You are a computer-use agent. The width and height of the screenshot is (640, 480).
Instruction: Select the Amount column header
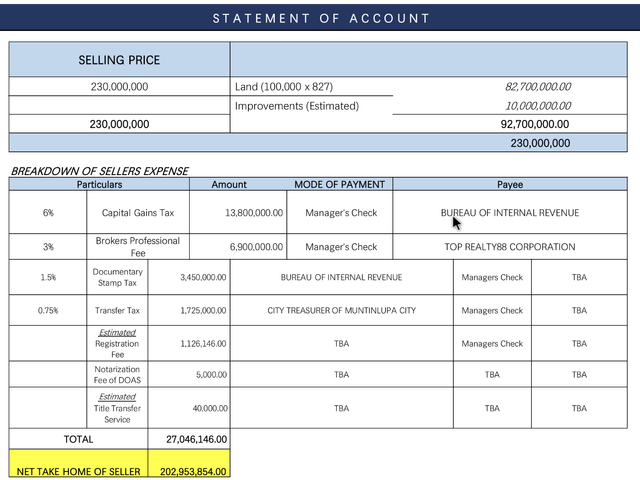click(229, 184)
